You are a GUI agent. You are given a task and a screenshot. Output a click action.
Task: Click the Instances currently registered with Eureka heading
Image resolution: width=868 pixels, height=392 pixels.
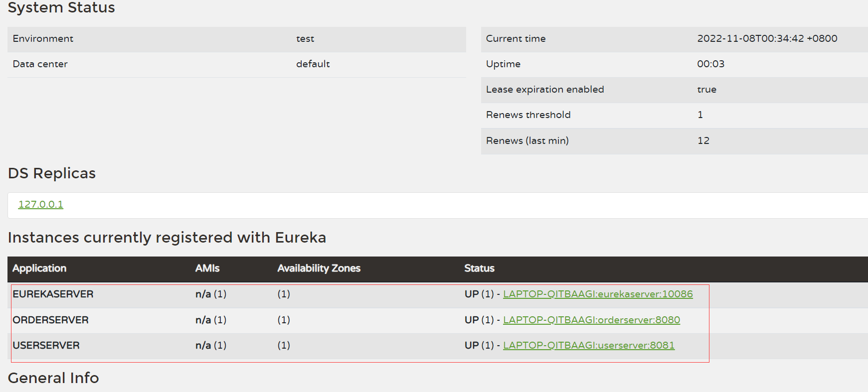167,237
